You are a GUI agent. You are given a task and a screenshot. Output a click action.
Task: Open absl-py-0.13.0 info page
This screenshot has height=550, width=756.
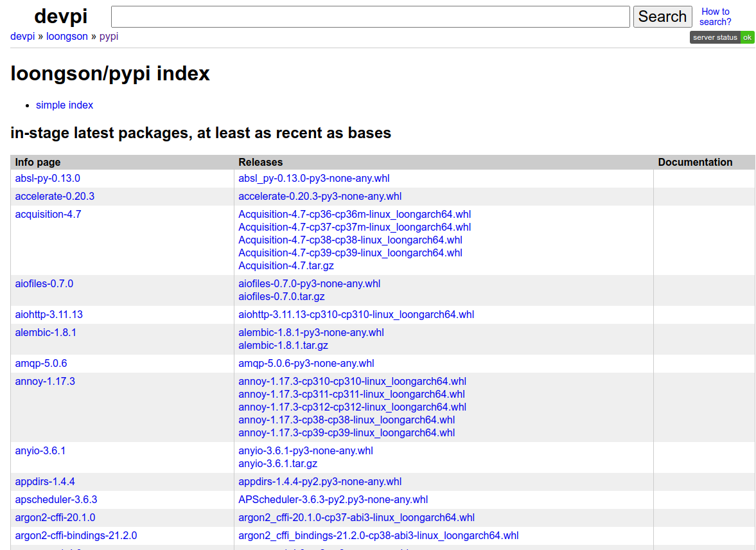pyautogui.click(x=48, y=179)
